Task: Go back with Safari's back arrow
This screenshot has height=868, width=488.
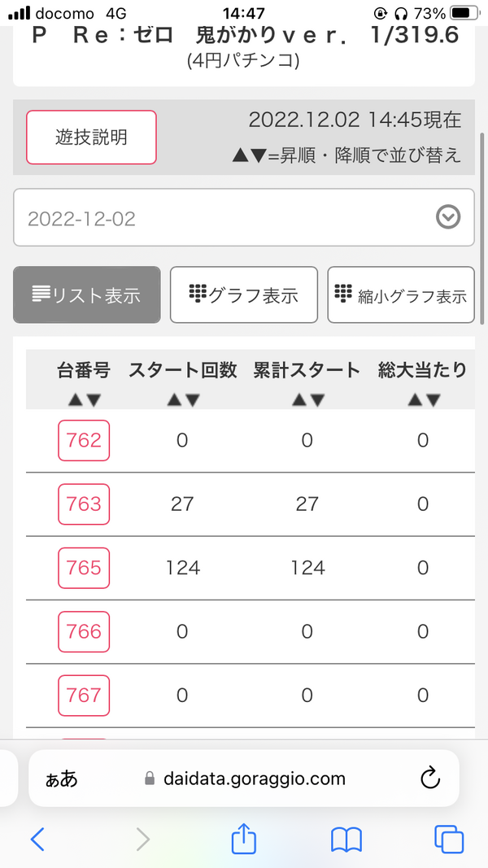Action: tap(37, 840)
